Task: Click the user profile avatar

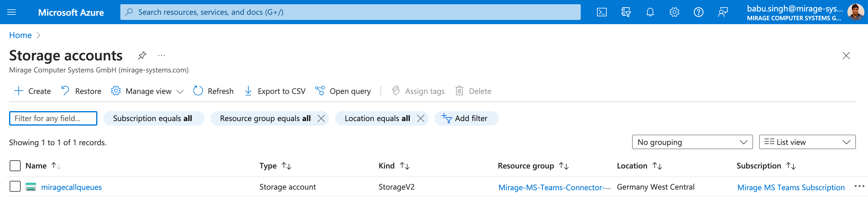Action: pos(856,12)
